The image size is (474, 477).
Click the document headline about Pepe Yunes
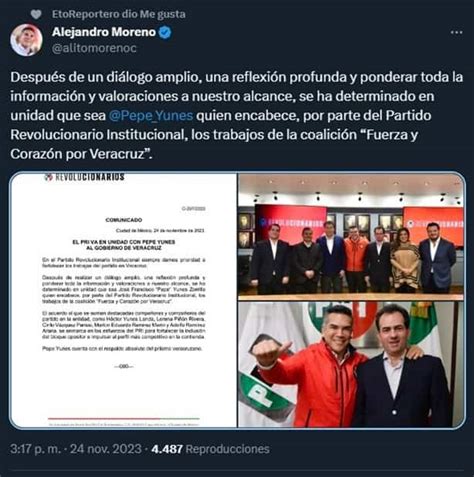tap(124, 245)
